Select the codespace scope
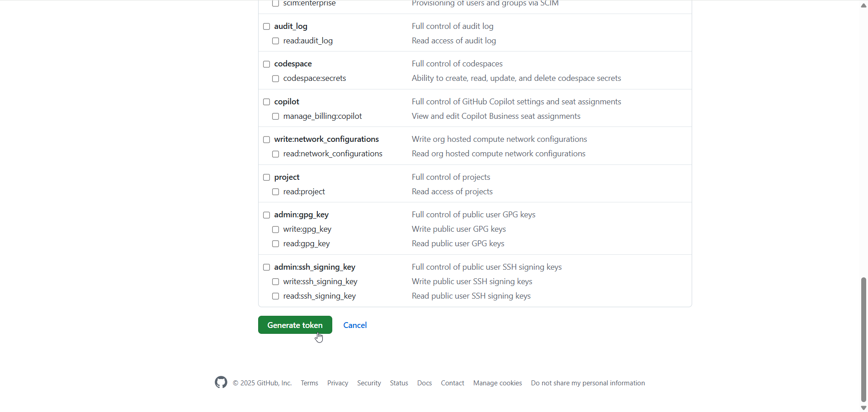 [266, 64]
